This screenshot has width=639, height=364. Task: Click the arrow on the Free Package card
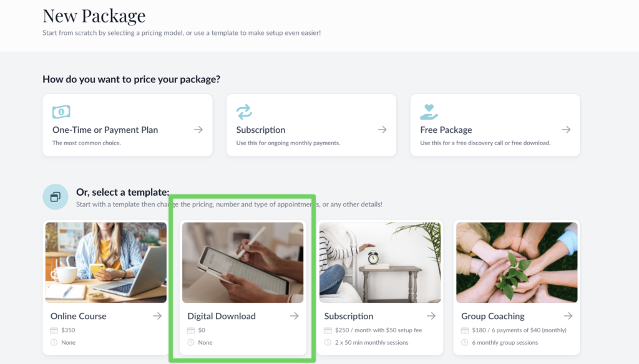(x=566, y=130)
